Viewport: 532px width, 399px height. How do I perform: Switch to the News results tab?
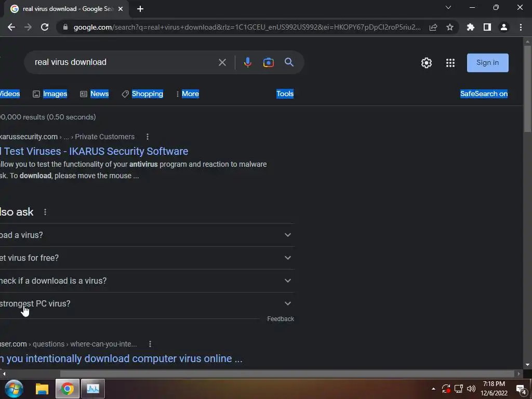95,94
